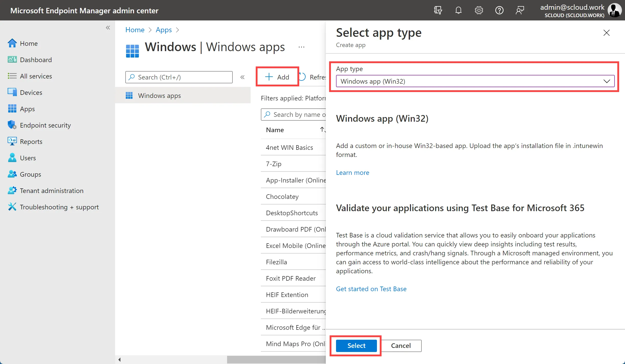Click the Dashboard chart icon
This screenshot has height=364, width=625.
point(12,60)
